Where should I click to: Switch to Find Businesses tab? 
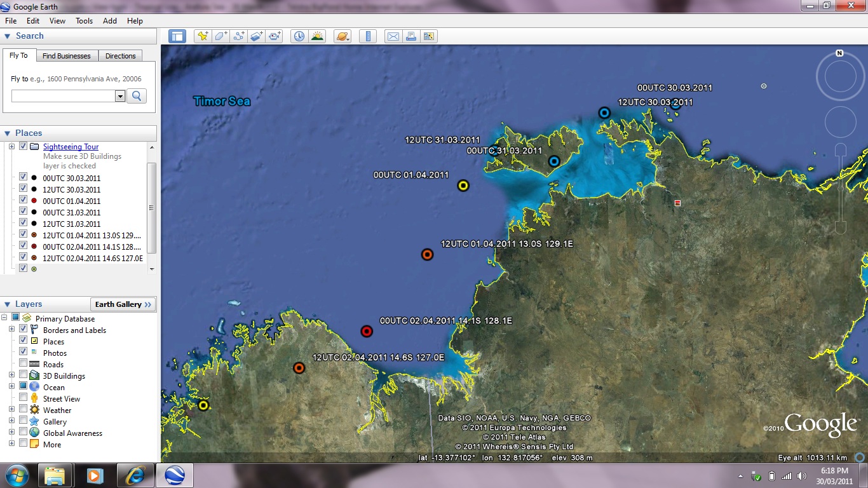click(x=67, y=56)
